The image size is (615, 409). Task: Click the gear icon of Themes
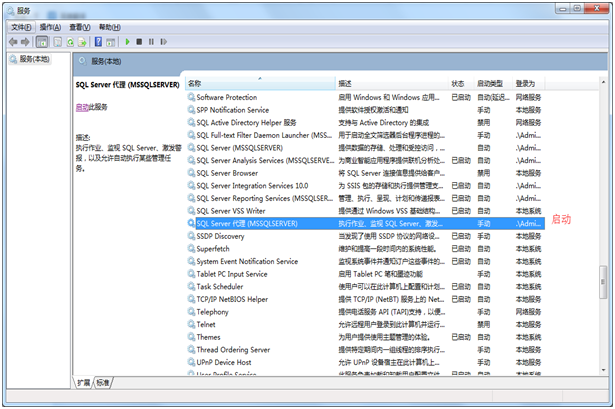(191, 336)
